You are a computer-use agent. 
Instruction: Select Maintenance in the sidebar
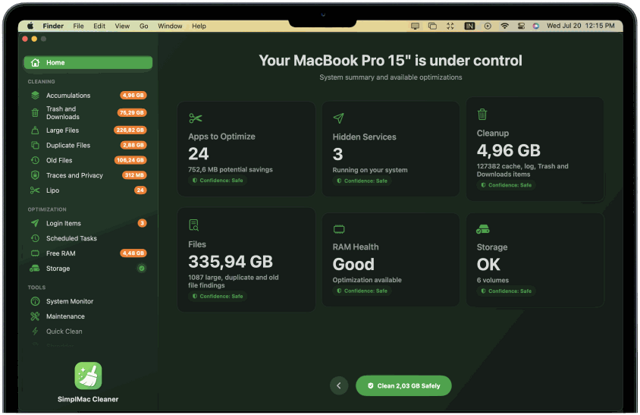tap(88, 316)
